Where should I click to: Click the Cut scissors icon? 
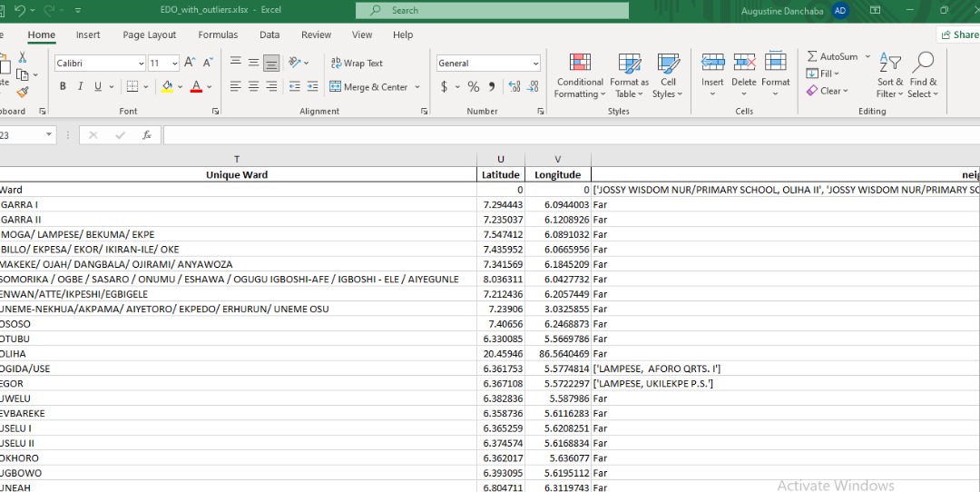[23, 57]
